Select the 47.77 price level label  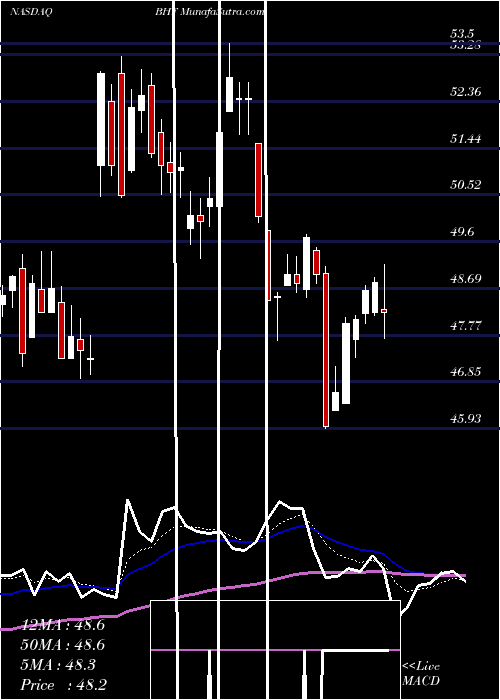466,325
